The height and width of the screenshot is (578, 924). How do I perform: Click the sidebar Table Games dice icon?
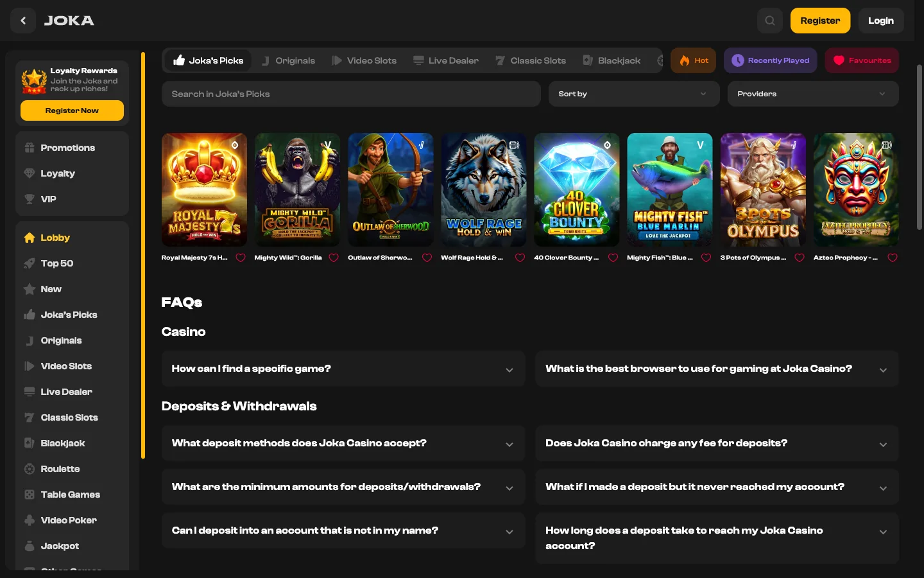[30, 495]
